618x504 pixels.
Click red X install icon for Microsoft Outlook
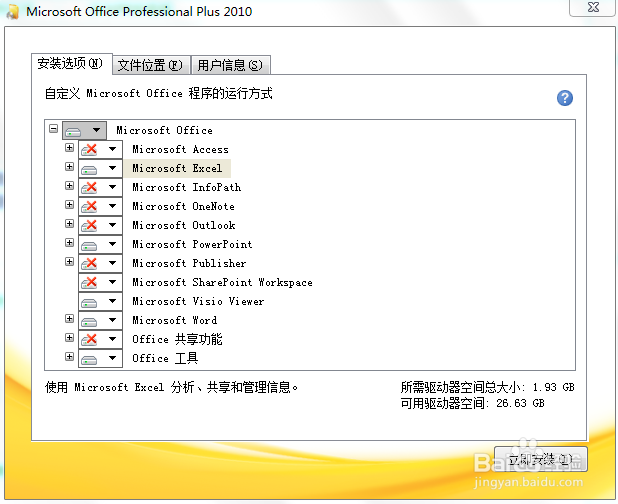(x=89, y=225)
